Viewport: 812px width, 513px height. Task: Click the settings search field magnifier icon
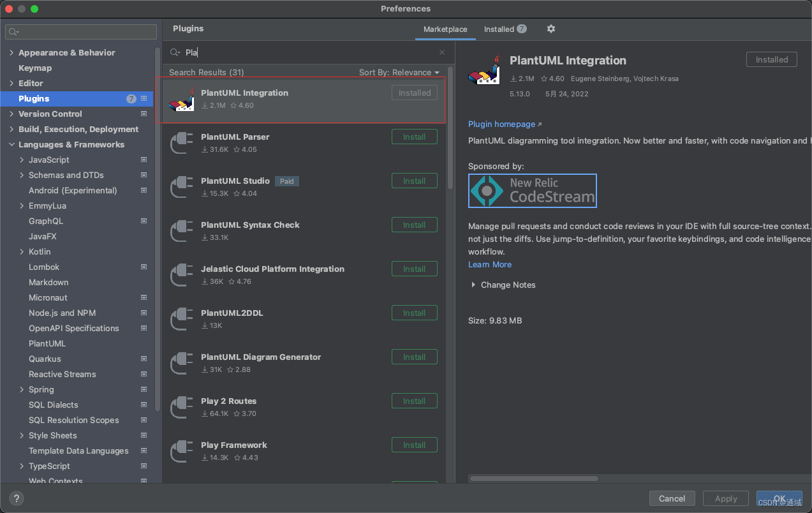click(x=14, y=32)
